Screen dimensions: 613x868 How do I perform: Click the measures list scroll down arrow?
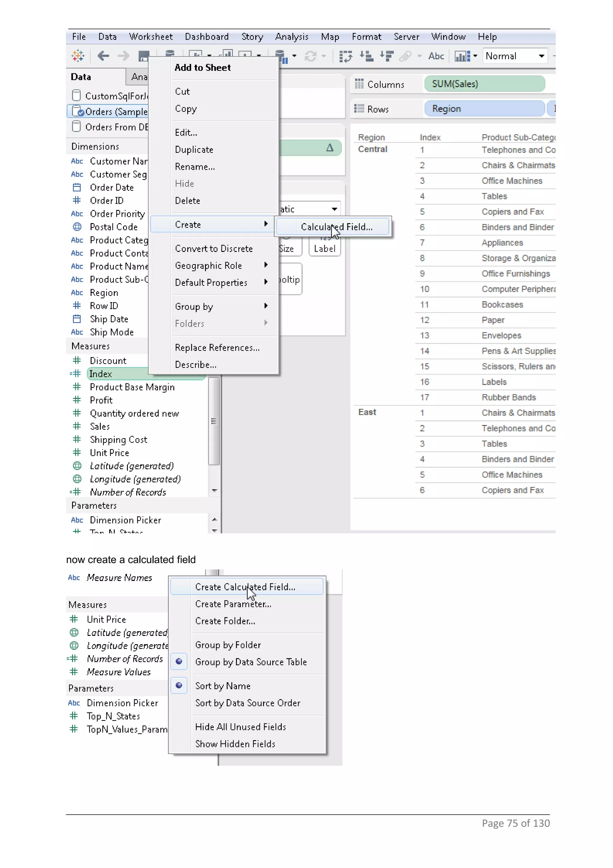(214, 491)
